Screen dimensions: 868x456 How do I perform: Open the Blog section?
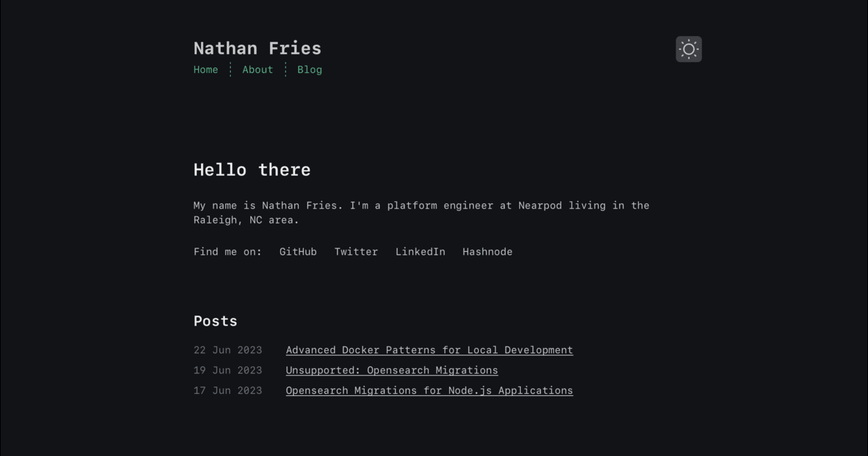[x=310, y=69]
